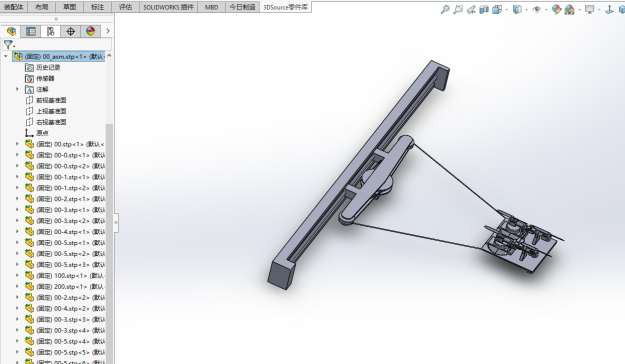Select the 00-3.stp<4> component

tap(65, 330)
